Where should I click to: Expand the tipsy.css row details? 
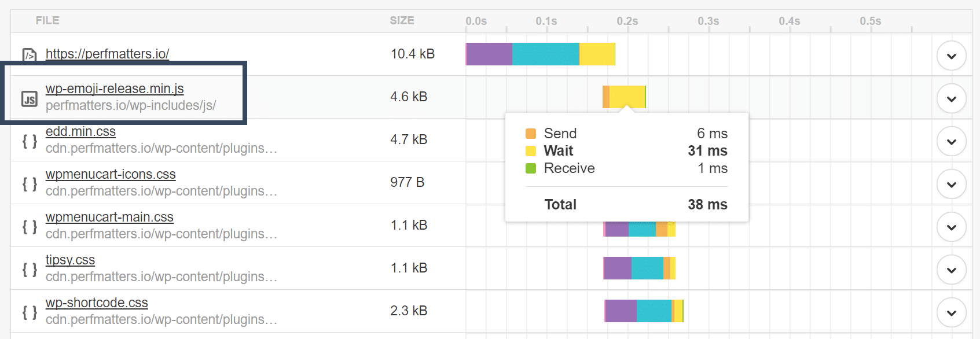[x=952, y=269]
